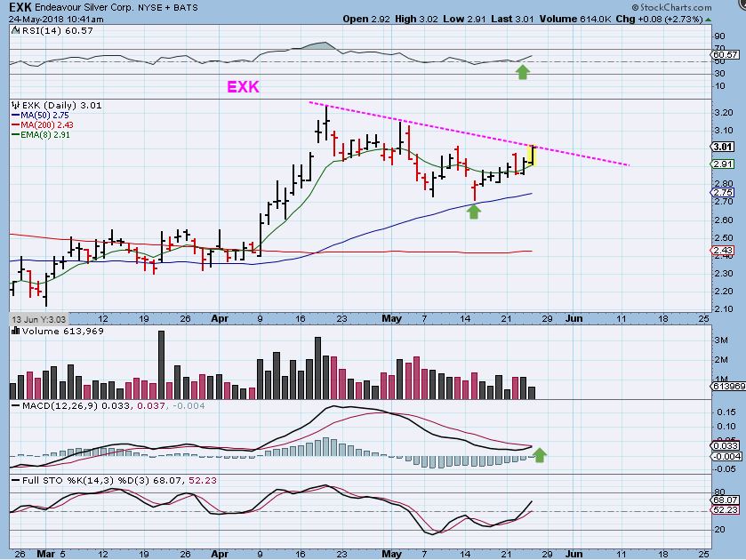Viewport: 746px width, 560px height.
Task: Click the MACD 0.033 value tag on axis
Action: pyautogui.click(x=726, y=446)
